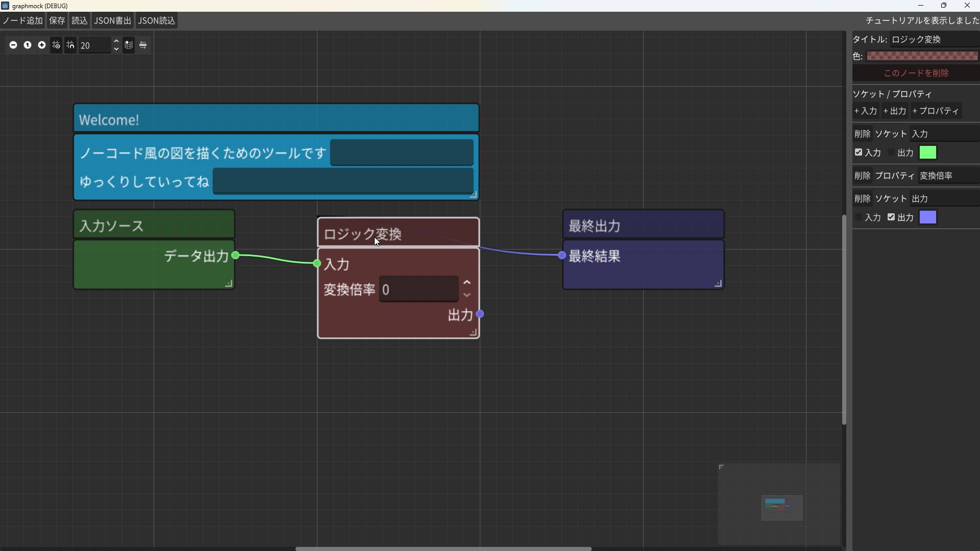
Task: Toggle grid snapping magnet icon
Action: (70, 45)
